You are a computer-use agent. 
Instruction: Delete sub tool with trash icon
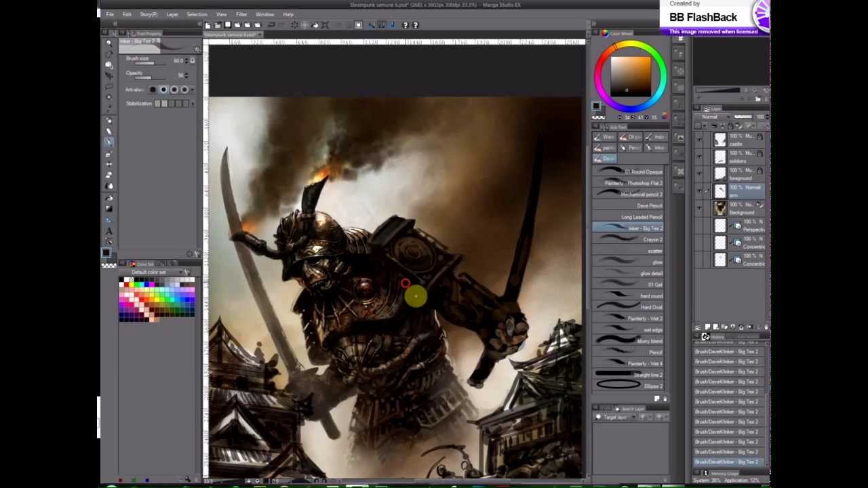[665, 399]
